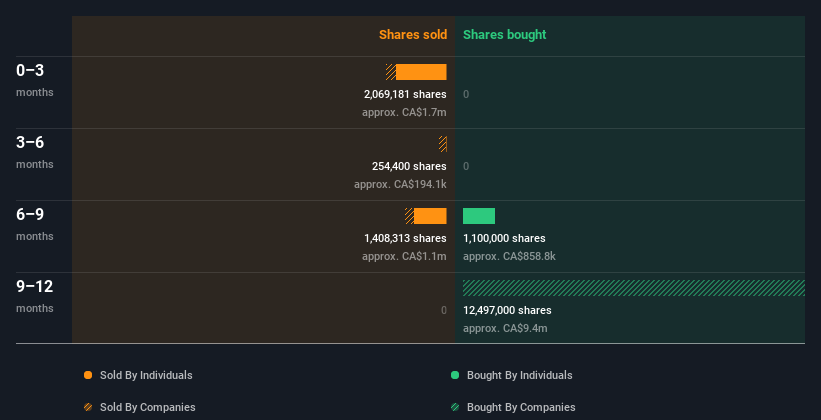Click the Shares sold column header

pos(413,35)
